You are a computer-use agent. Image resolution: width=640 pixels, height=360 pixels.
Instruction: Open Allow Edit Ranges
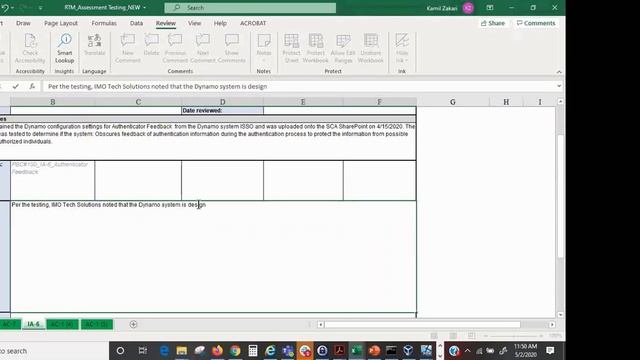click(x=343, y=49)
